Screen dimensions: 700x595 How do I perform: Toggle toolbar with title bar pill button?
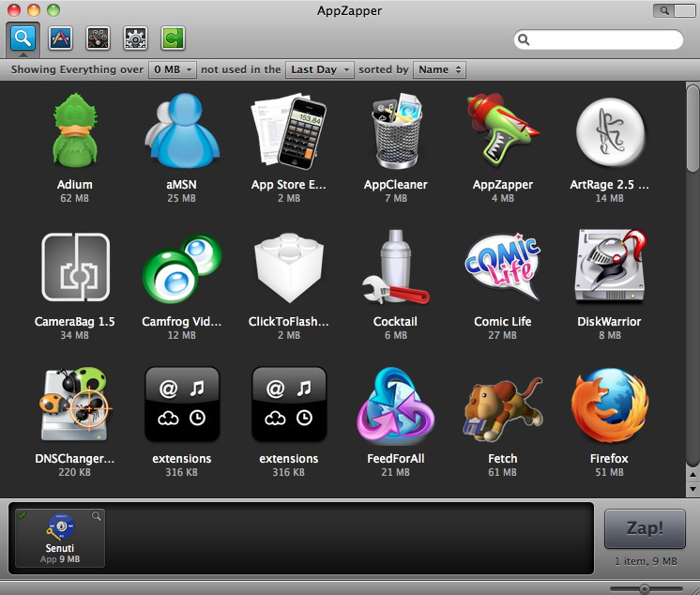[x=674, y=10]
